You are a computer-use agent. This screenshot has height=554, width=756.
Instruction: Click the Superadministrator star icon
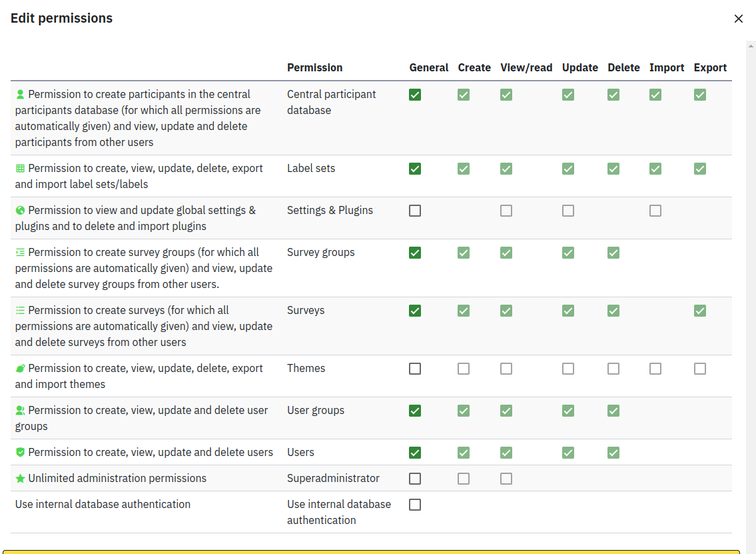[20, 479]
